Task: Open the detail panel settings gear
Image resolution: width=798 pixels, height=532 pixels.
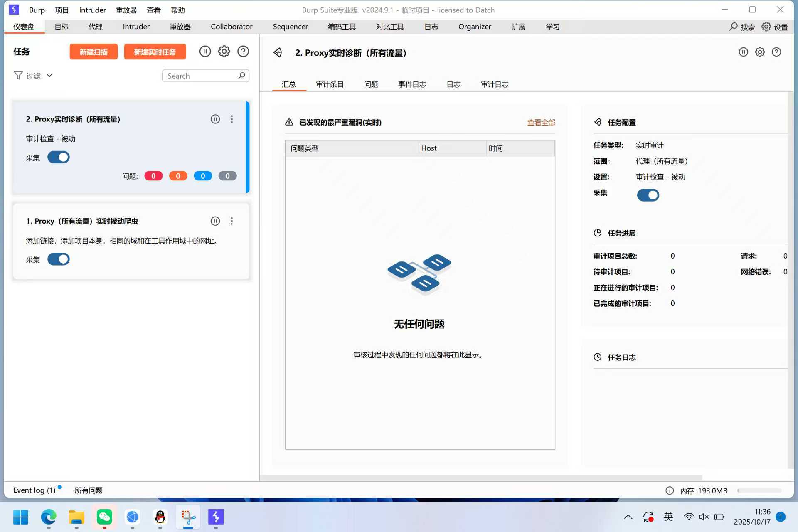Action: click(x=760, y=52)
